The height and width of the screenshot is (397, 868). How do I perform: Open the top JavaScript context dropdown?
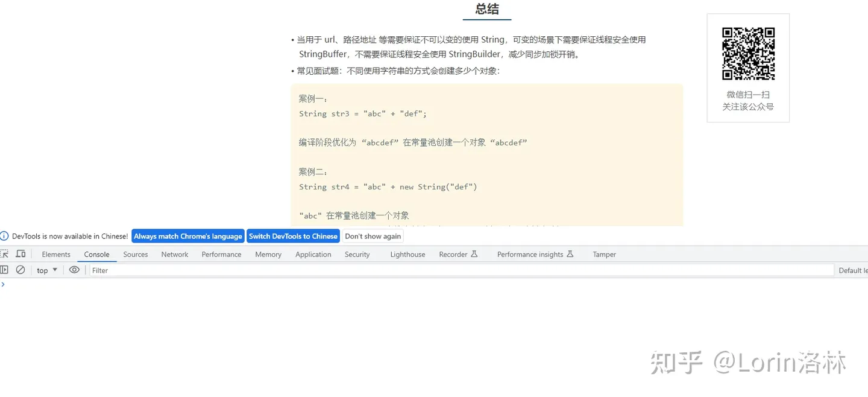coord(47,270)
